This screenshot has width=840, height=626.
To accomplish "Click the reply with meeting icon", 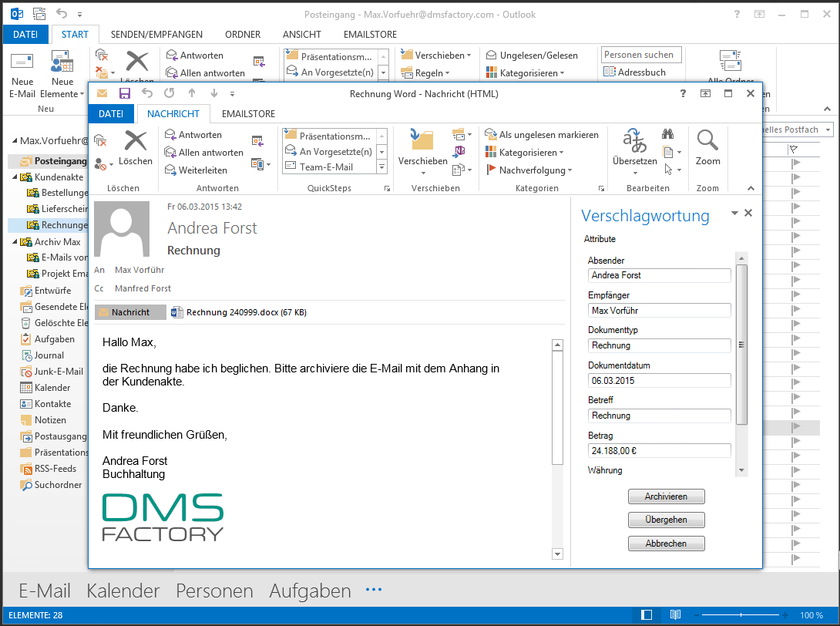I will tap(257, 141).
